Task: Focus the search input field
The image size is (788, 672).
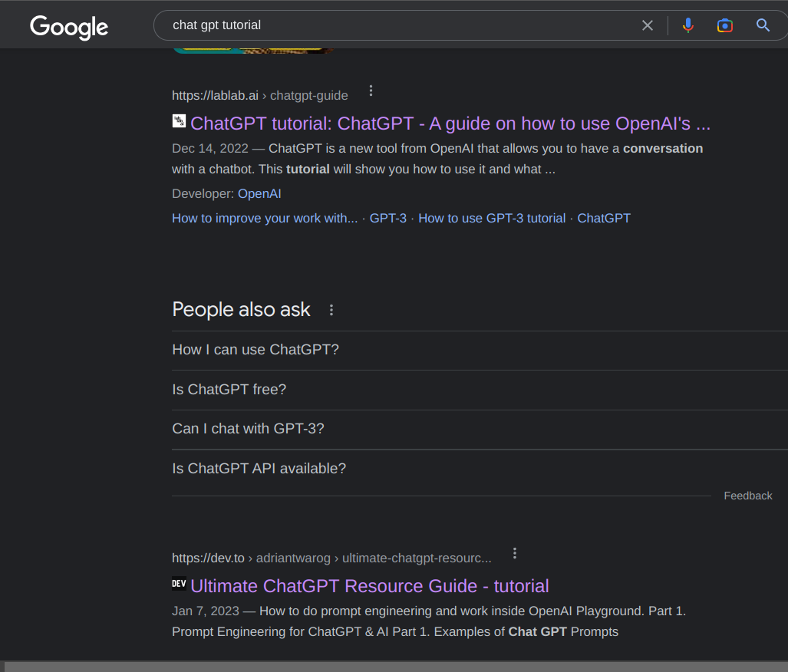Action: pyautogui.click(x=399, y=25)
